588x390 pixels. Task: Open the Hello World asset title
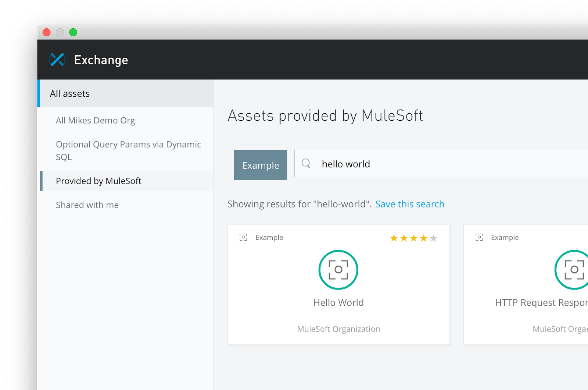tap(338, 302)
